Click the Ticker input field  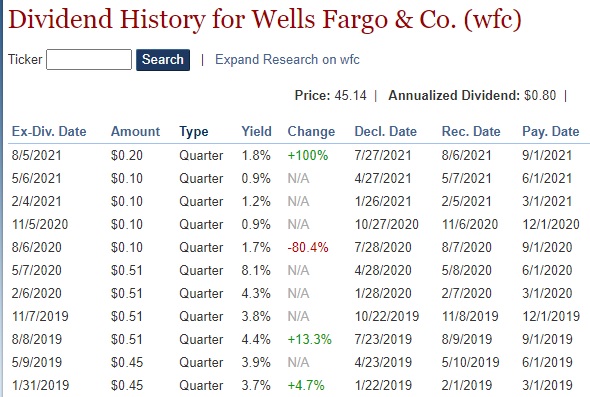coord(89,59)
